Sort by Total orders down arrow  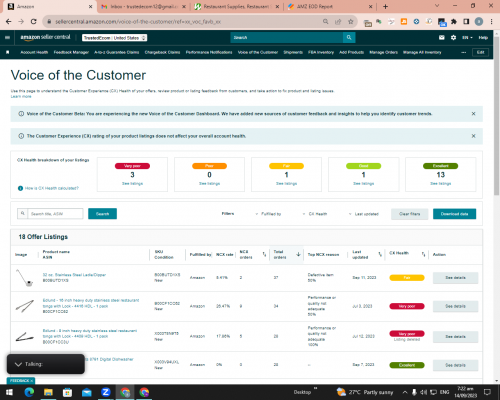[298, 254]
